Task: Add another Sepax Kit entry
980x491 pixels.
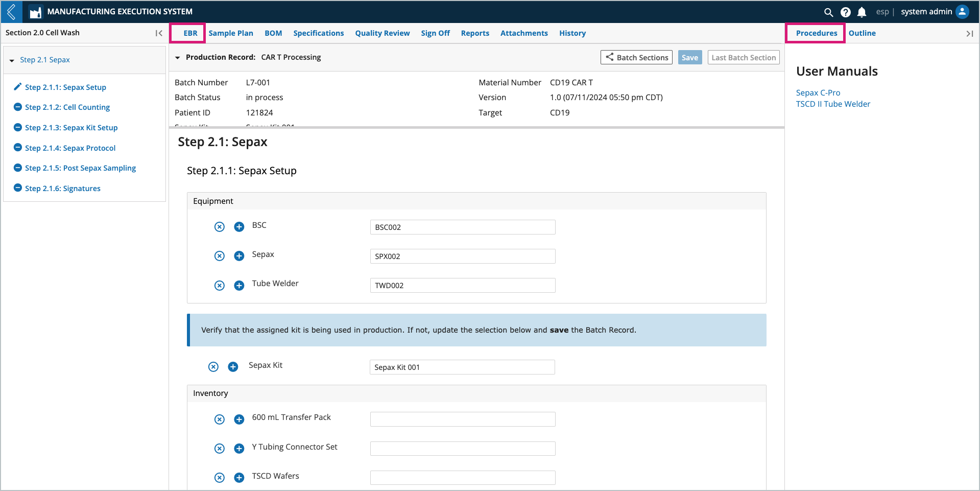Action: coord(233,367)
